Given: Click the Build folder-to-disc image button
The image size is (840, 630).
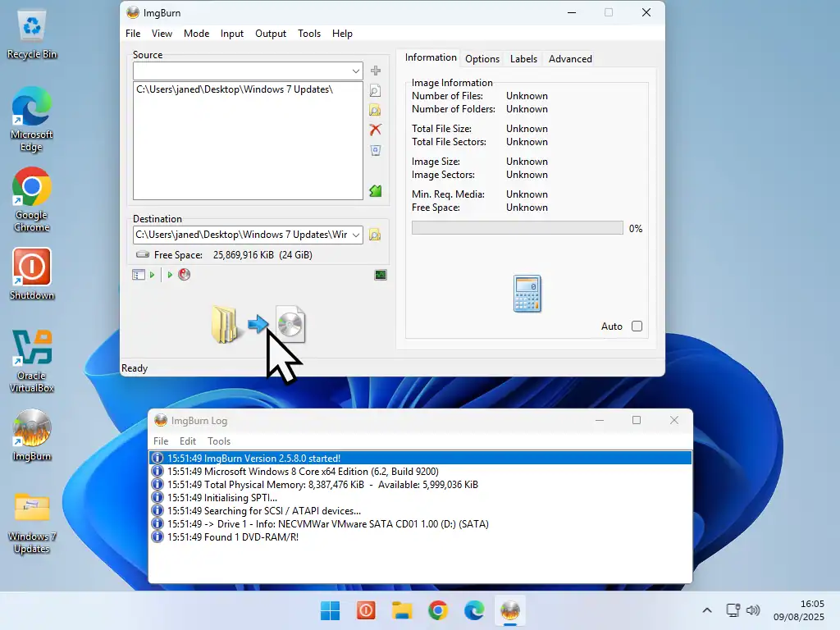Looking at the screenshot, I should 258,325.
